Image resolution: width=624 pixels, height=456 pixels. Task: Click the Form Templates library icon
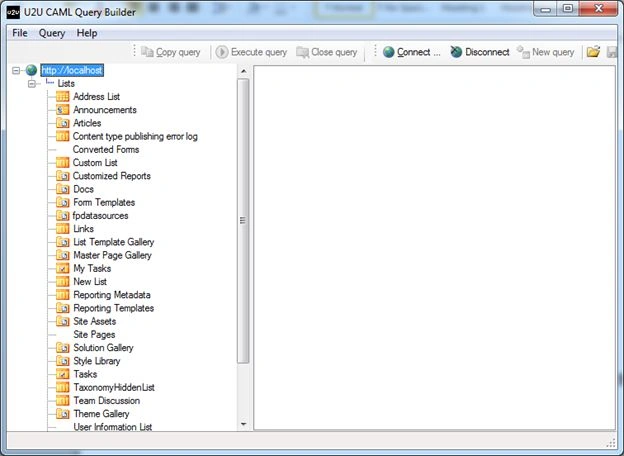[x=62, y=202]
